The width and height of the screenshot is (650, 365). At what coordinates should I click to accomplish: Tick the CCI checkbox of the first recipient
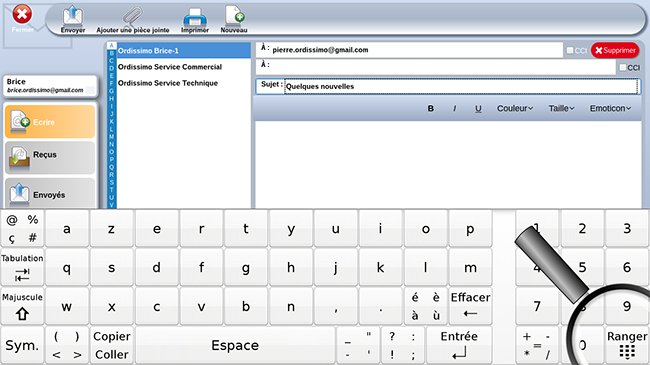tap(570, 50)
